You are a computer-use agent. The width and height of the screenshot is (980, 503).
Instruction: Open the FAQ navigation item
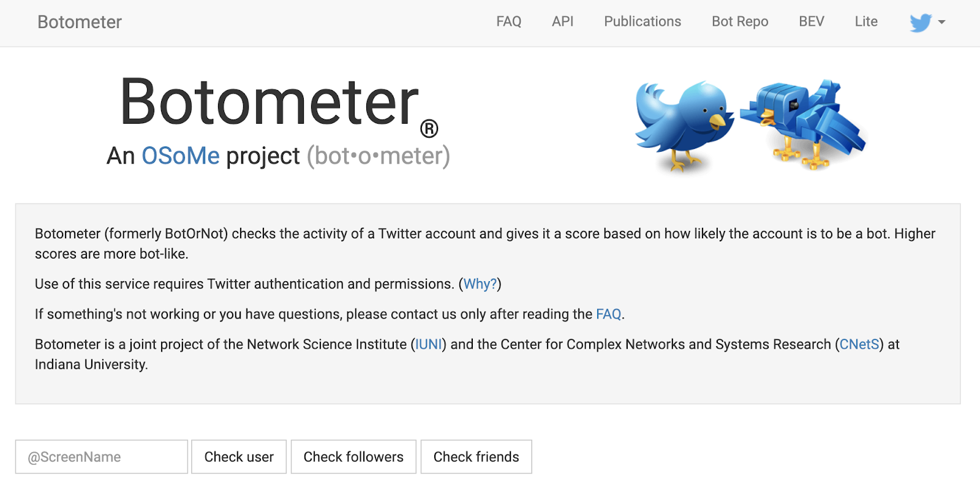coord(508,22)
